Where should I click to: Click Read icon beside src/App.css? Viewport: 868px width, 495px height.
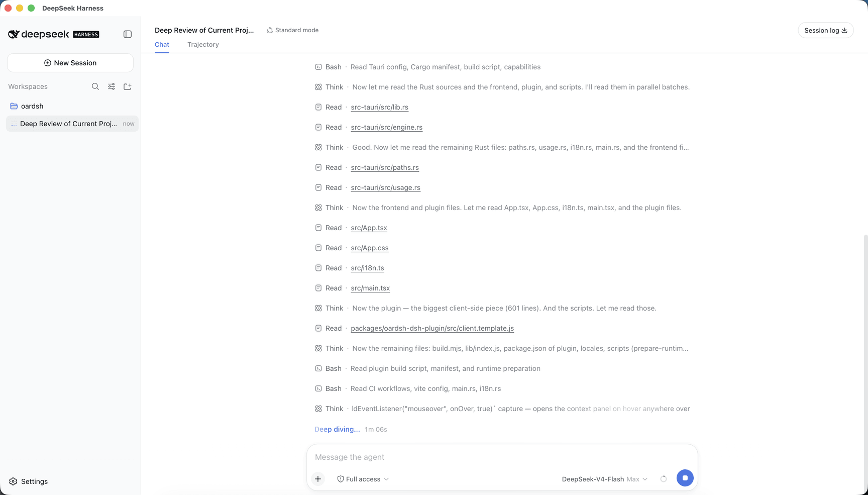pyautogui.click(x=318, y=248)
